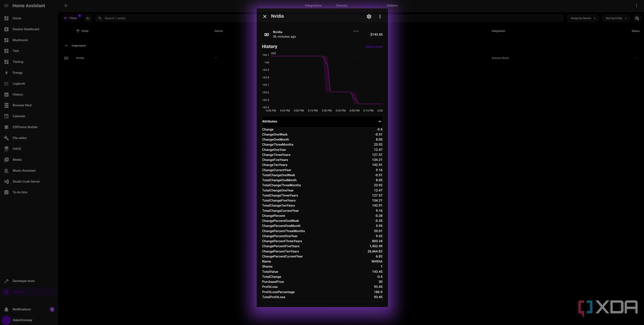Open Studio Code Server
644x325 pixels.
(29, 181)
